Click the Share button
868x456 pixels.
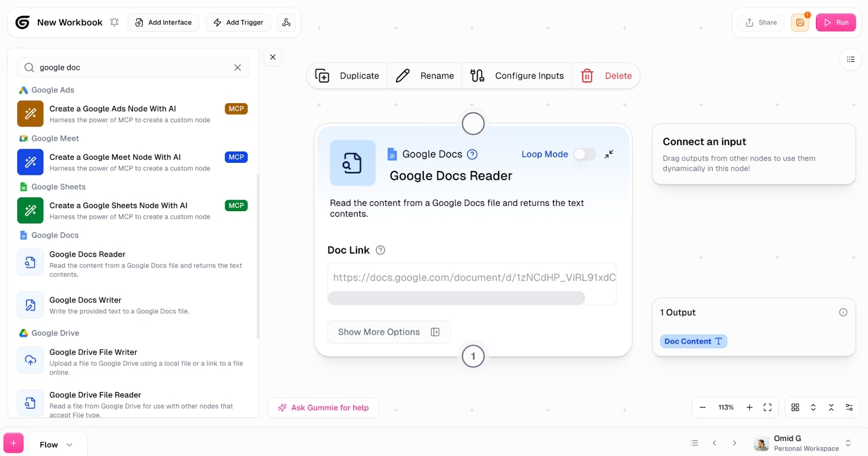click(x=762, y=22)
